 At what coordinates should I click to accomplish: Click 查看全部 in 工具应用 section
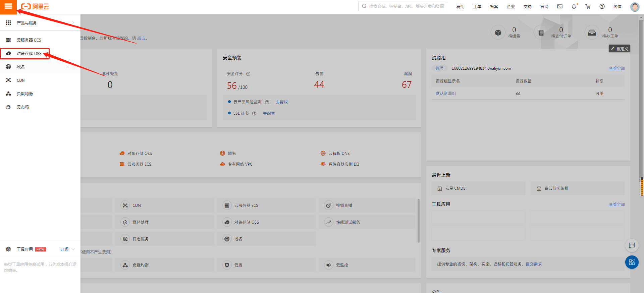pos(616,204)
